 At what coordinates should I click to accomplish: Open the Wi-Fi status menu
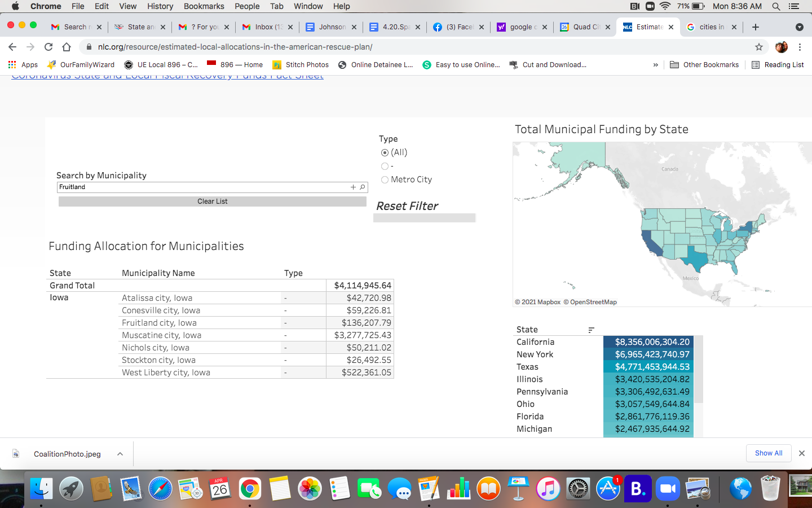click(665, 6)
